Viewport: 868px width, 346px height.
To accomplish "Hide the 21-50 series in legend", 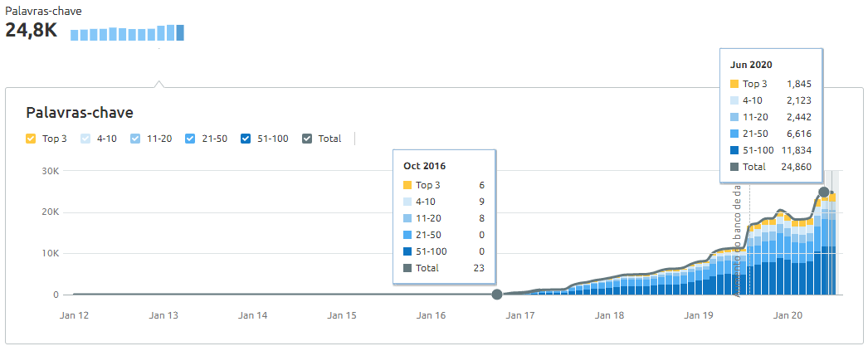I will click(x=190, y=139).
